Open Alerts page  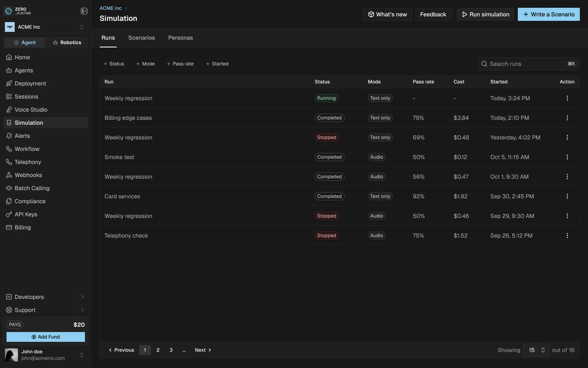pos(46,136)
